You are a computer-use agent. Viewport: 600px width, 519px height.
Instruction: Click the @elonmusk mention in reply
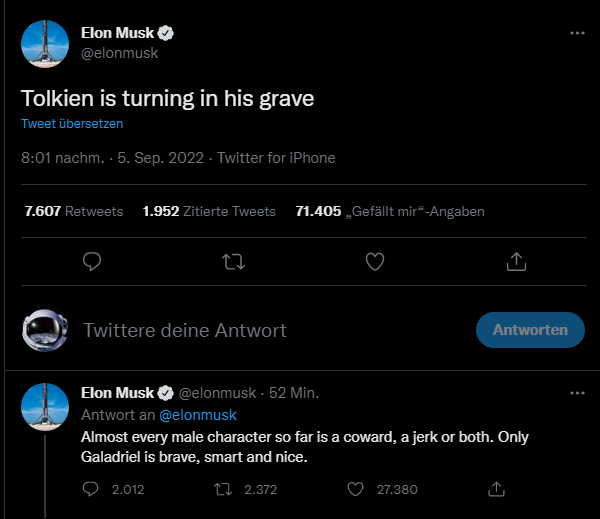click(198, 415)
